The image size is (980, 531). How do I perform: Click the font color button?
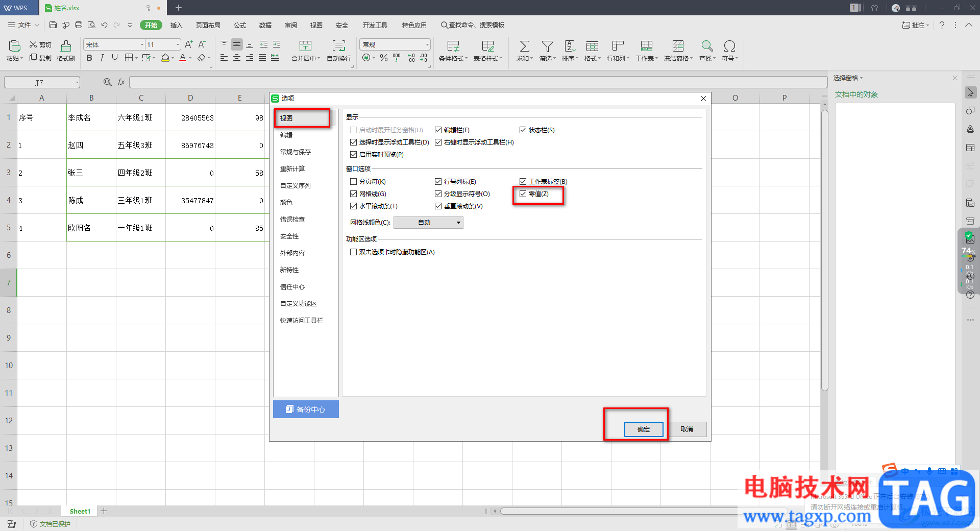pos(183,58)
